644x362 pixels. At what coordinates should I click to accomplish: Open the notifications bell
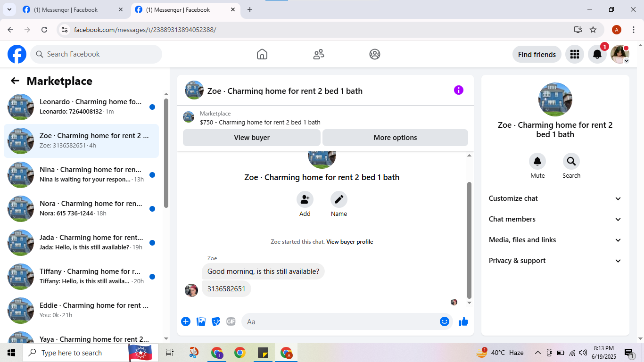(x=597, y=54)
